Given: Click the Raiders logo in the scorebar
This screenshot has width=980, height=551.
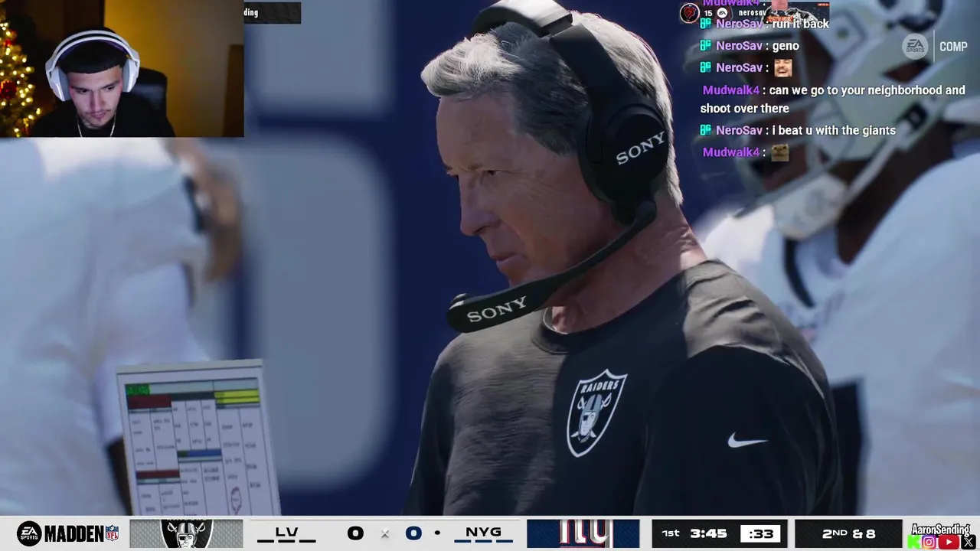Looking at the screenshot, I should click(x=186, y=533).
